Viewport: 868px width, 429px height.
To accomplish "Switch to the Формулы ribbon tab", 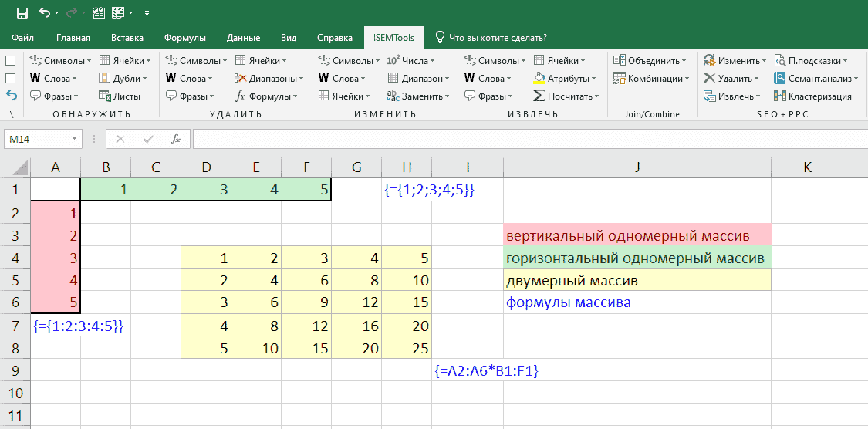I will click(184, 38).
